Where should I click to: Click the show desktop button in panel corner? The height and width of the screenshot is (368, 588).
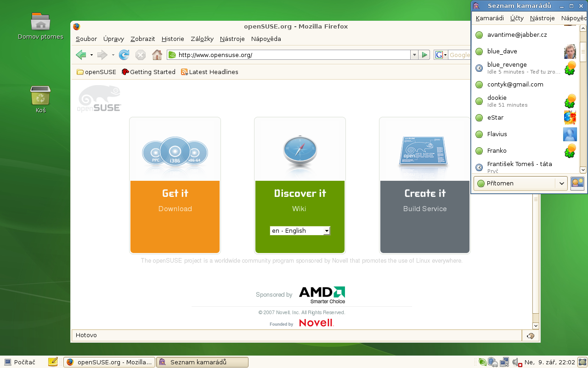click(582, 362)
